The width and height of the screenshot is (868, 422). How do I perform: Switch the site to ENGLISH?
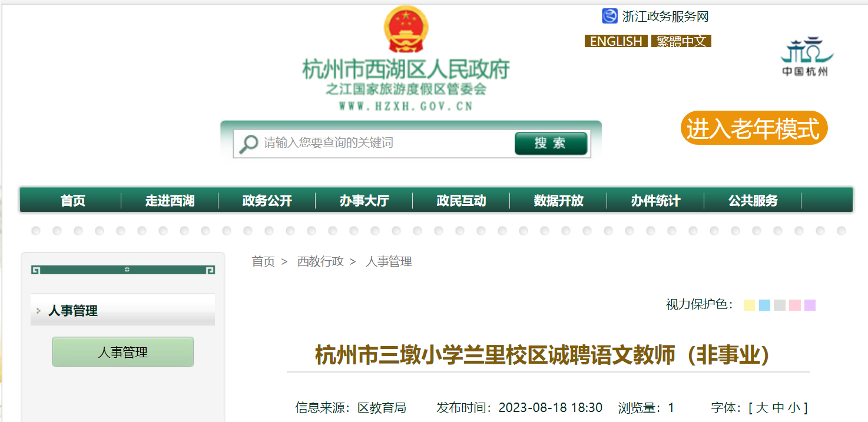click(616, 41)
